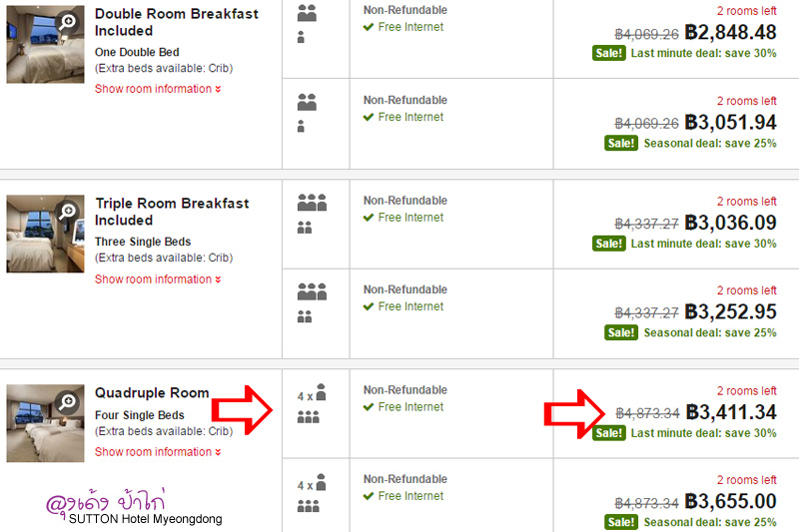Click 4 x person icon beside ฿3,411.34 rate
This screenshot has width=799, height=532.
(x=312, y=392)
